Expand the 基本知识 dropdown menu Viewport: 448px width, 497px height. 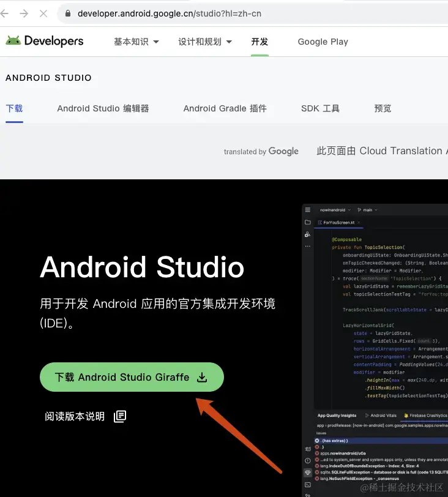click(x=136, y=42)
